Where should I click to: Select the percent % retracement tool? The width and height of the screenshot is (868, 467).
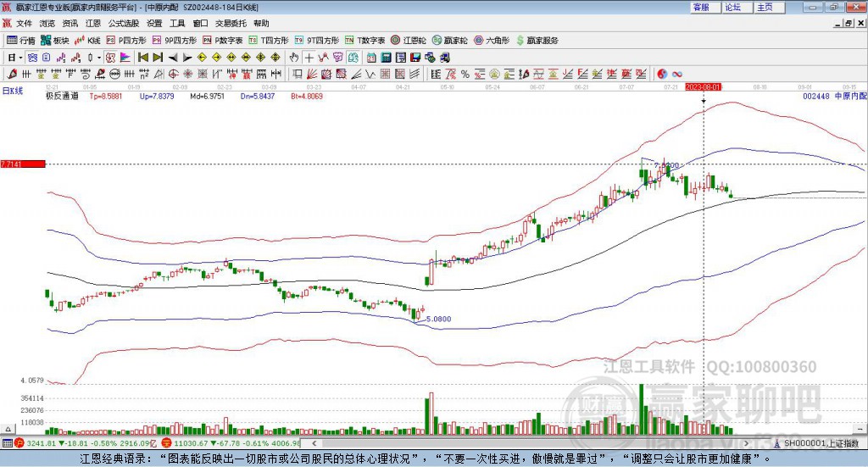click(465, 74)
